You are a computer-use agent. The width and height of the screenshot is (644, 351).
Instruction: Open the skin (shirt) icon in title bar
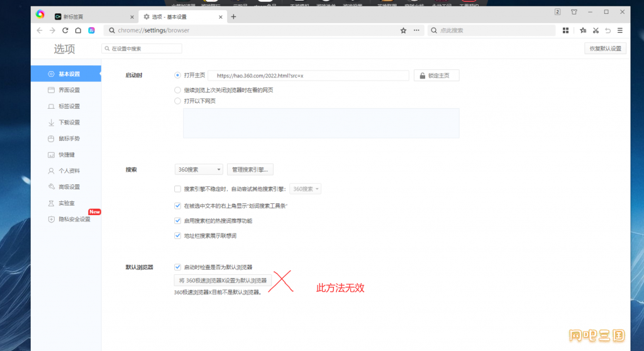(574, 12)
